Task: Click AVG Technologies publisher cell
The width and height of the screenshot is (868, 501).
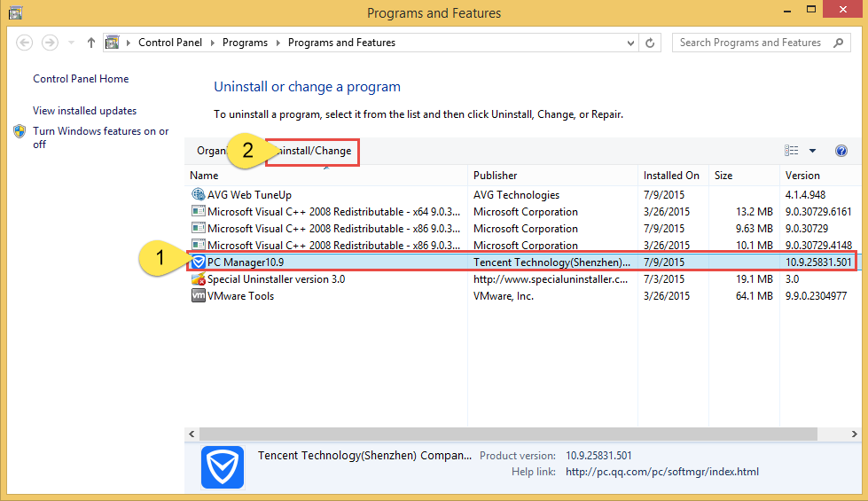Action: point(517,195)
